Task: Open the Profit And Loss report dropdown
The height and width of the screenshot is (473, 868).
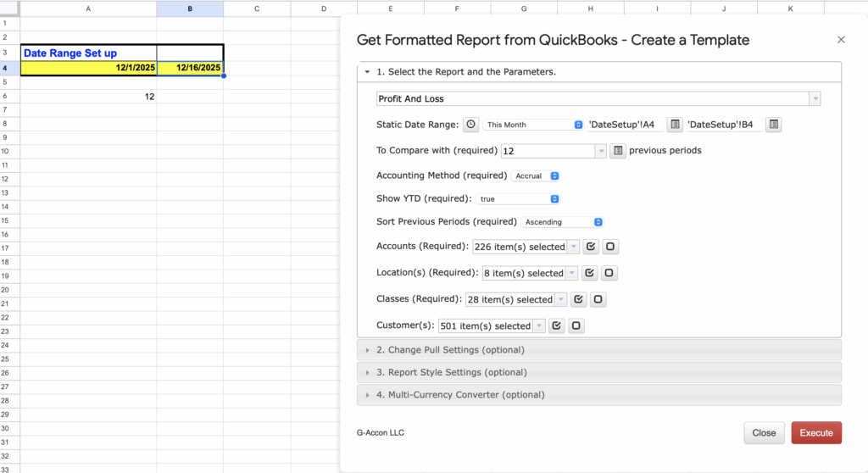Action: point(598,99)
